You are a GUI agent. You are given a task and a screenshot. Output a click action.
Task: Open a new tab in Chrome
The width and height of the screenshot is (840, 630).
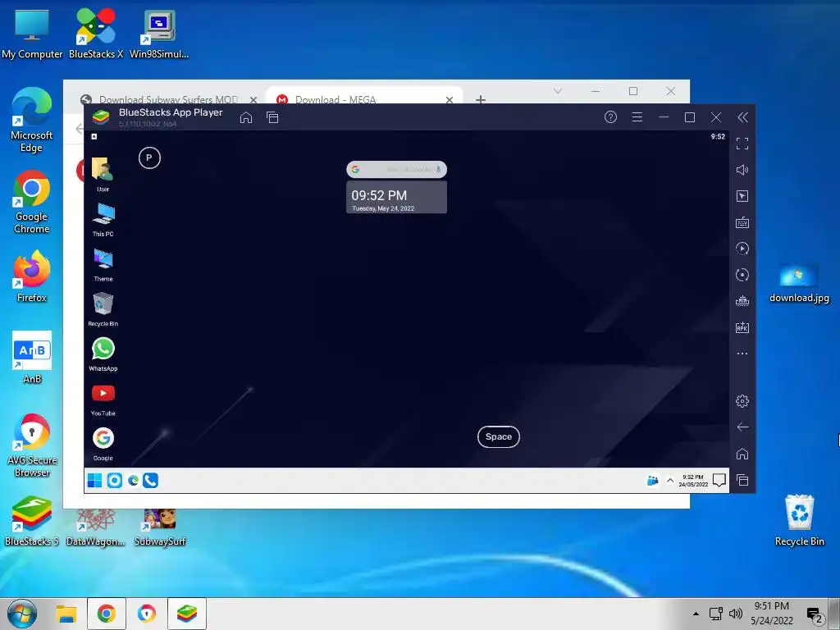click(481, 99)
